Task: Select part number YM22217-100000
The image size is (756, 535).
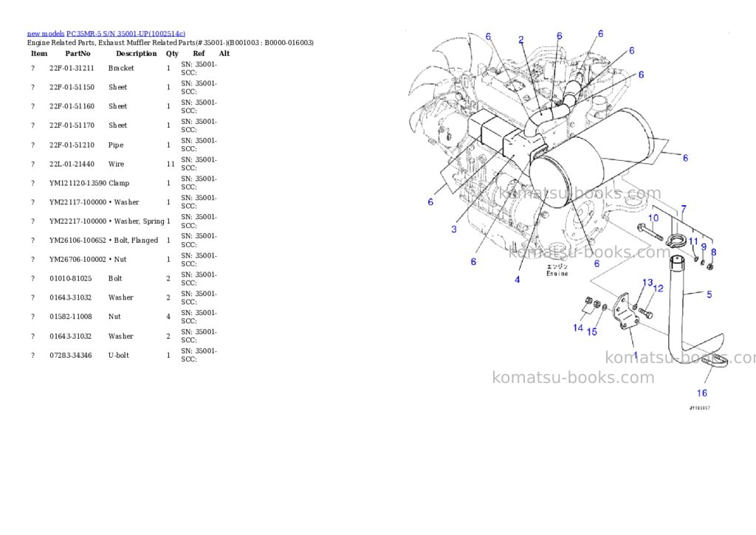Action: pyautogui.click(x=78, y=221)
